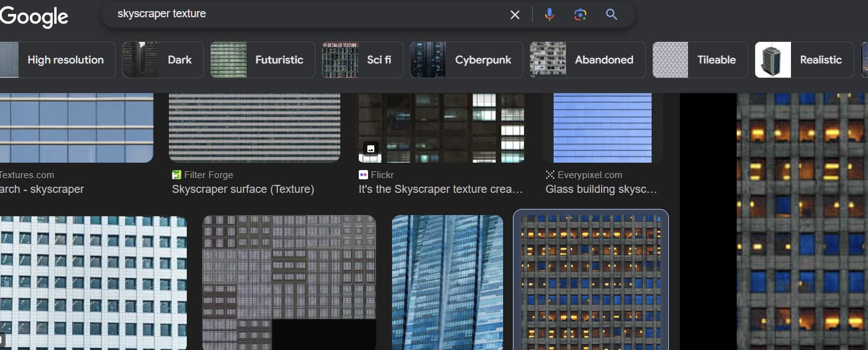This screenshot has width=868, height=350.
Task: Filter results by Cyberpunk
Action: (466, 60)
